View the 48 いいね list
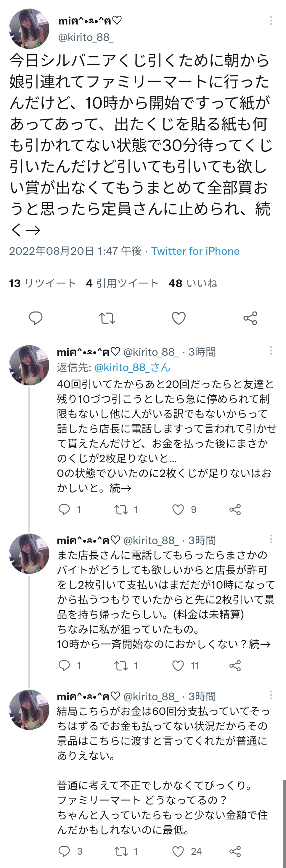 (193, 283)
